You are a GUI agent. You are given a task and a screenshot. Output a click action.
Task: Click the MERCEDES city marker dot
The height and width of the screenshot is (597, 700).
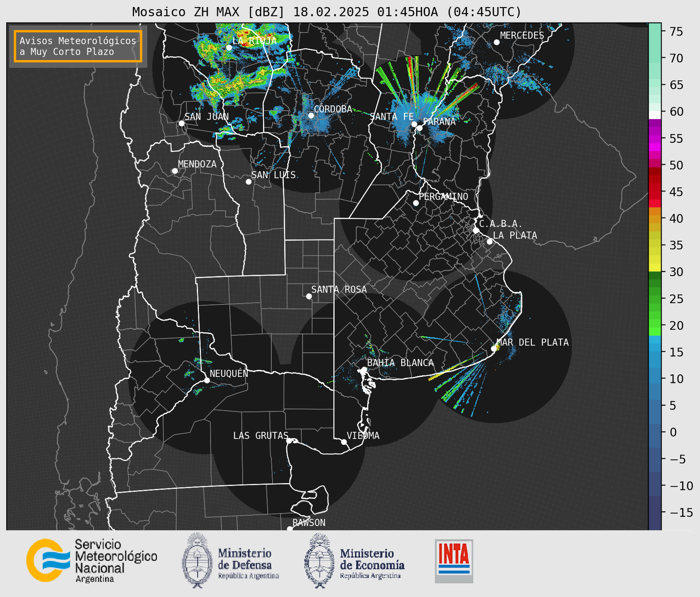[497, 42]
